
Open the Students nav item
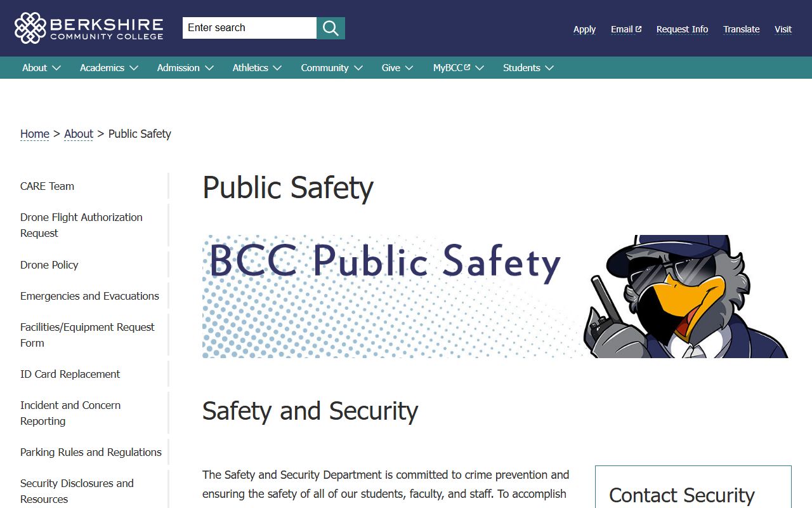click(521, 68)
